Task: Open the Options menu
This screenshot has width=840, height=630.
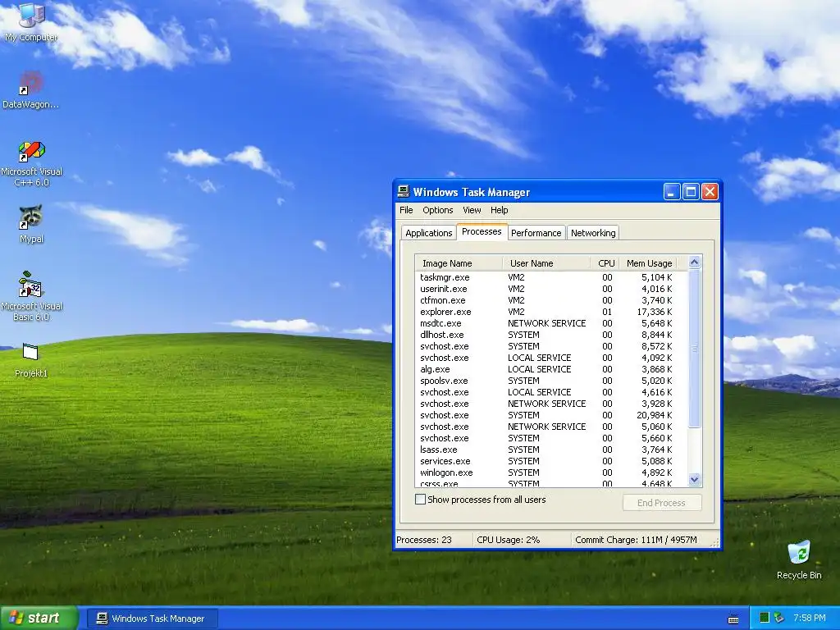Action: [438, 210]
